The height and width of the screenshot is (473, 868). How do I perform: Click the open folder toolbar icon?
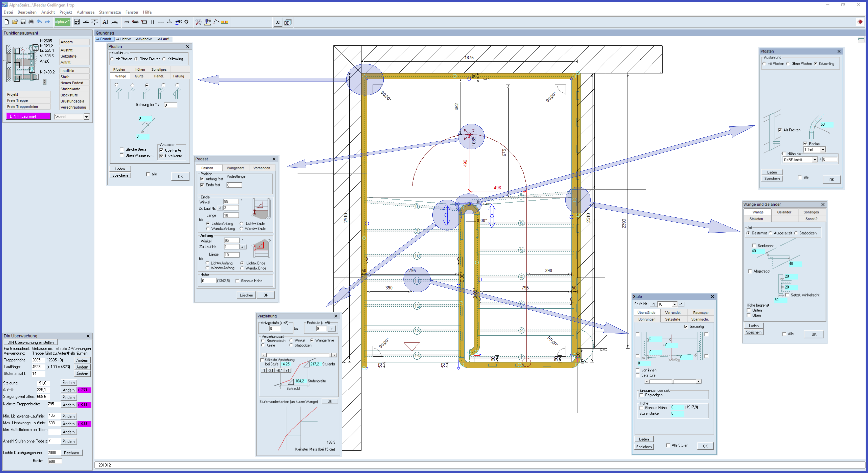(x=15, y=22)
